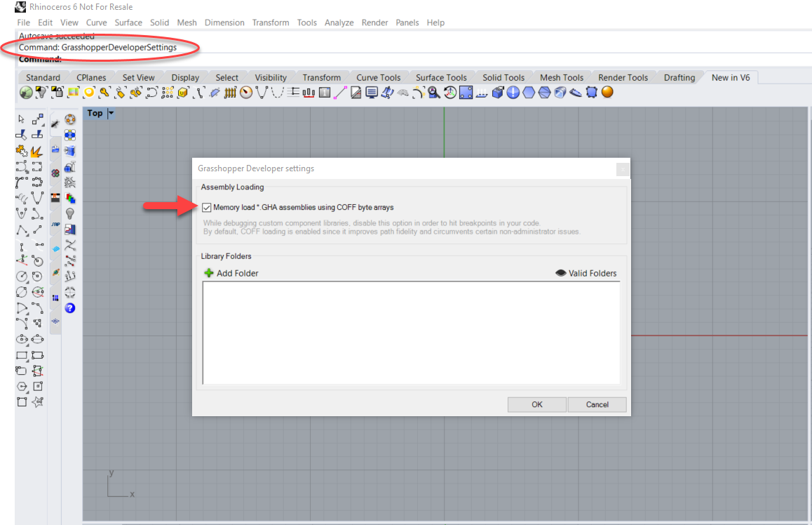Click the padlock icon in the toolbar
The height and width of the screenshot is (525, 812).
[x=57, y=93]
